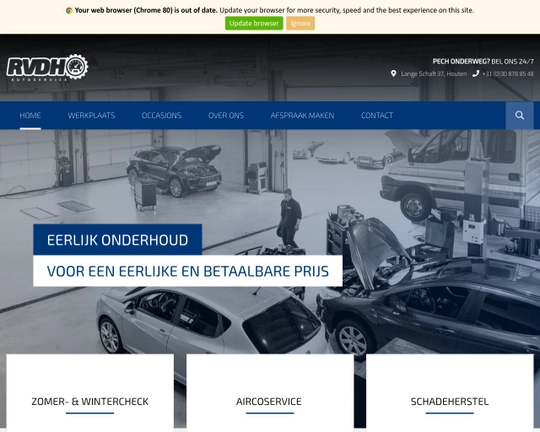Open the Schadeherstel card
Screen dimensions: 540x432
coord(450,393)
